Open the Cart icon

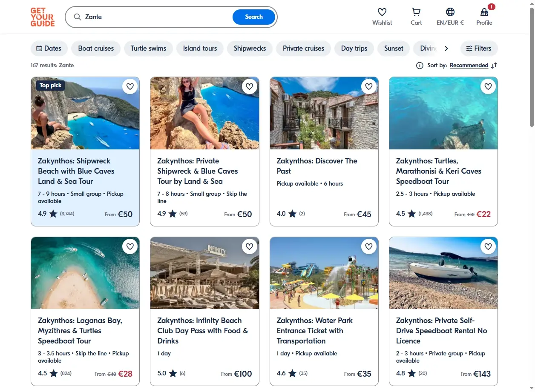click(416, 12)
